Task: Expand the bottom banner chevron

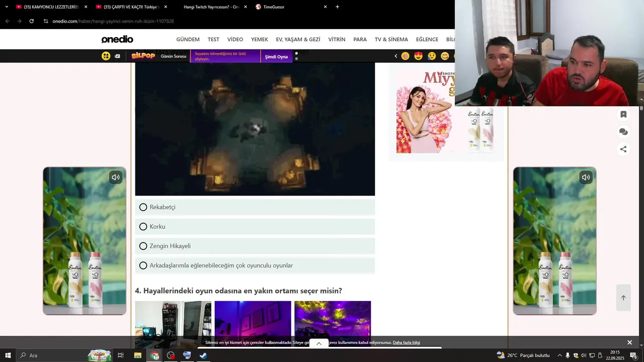Action: [x=319, y=344]
